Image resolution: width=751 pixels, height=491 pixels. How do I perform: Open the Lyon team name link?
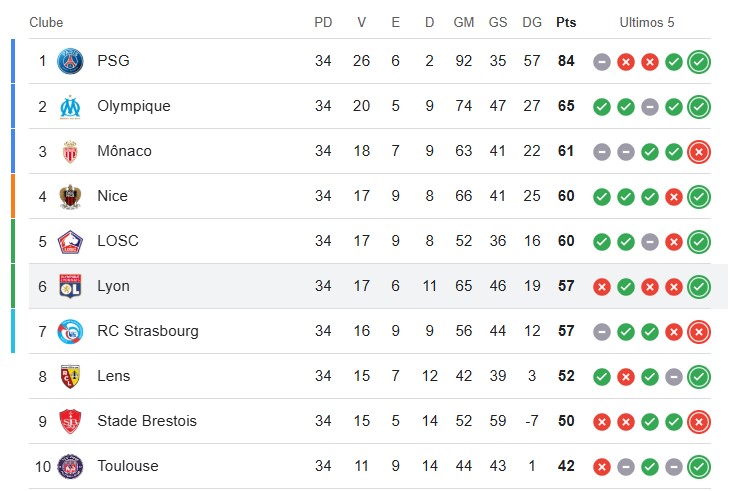click(x=113, y=286)
